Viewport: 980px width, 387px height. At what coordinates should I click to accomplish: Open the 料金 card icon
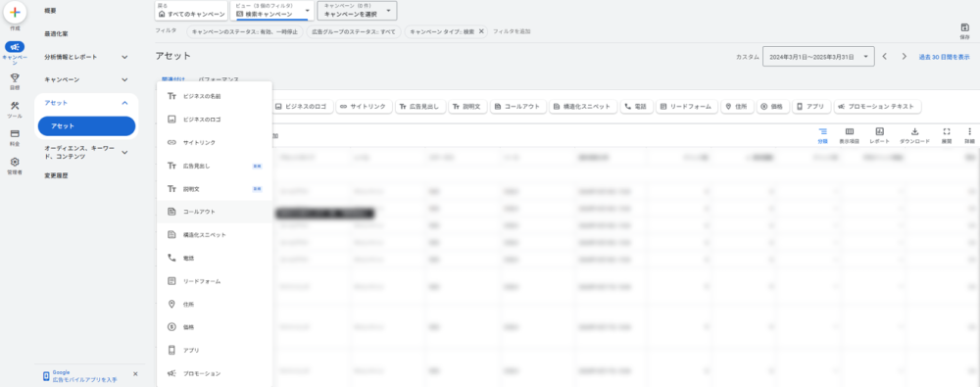15,134
